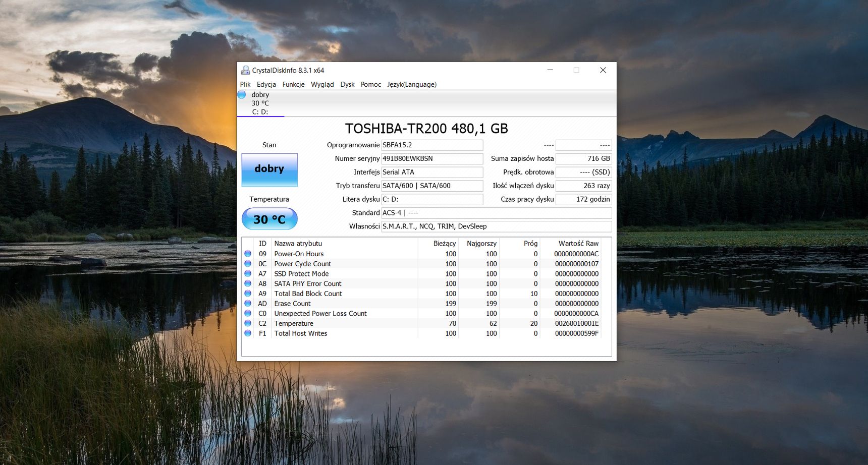Click the CrystalDiskInfo title bar app icon
Screen dimensions: 868x465
click(x=245, y=70)
